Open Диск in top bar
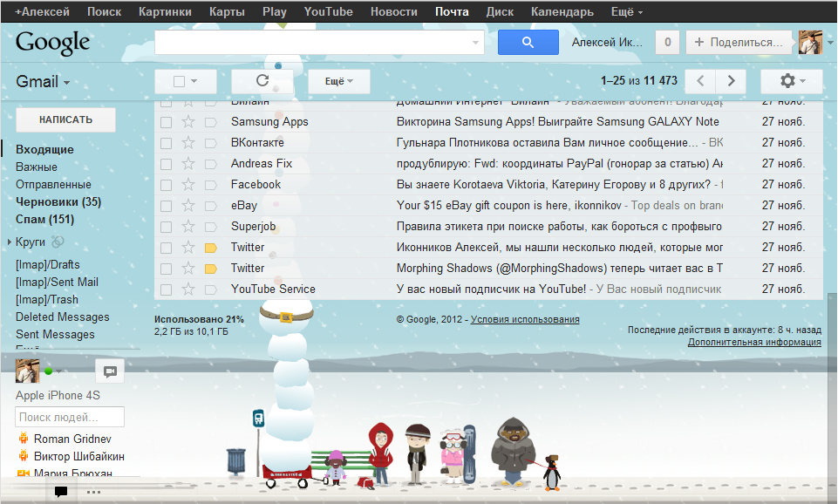 tap(500, 11)
